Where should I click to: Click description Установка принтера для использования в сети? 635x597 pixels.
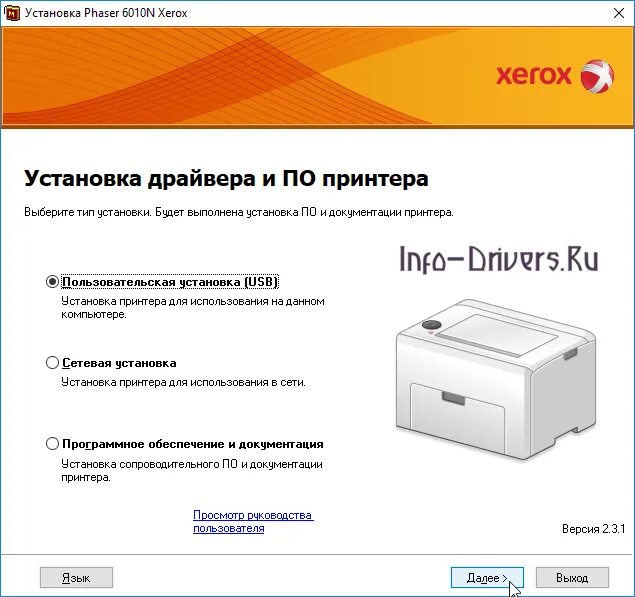183,382
